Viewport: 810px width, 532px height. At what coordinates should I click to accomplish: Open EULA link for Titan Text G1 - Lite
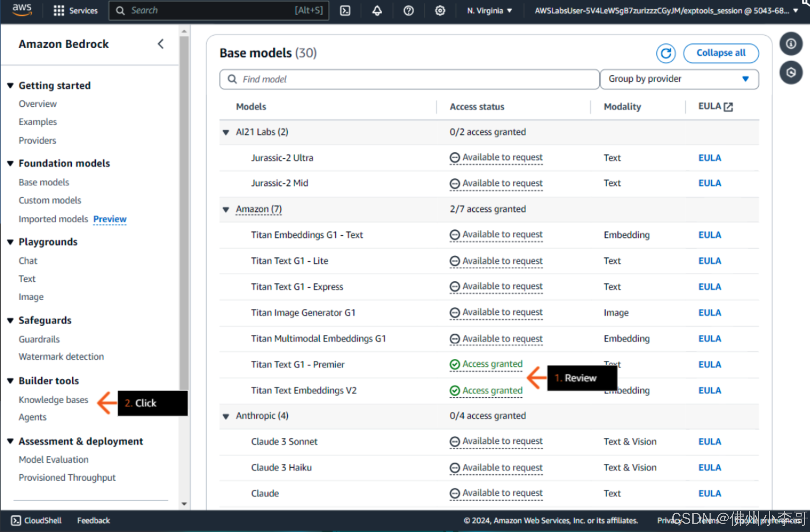pyautogui.click(x=709, y=261)
